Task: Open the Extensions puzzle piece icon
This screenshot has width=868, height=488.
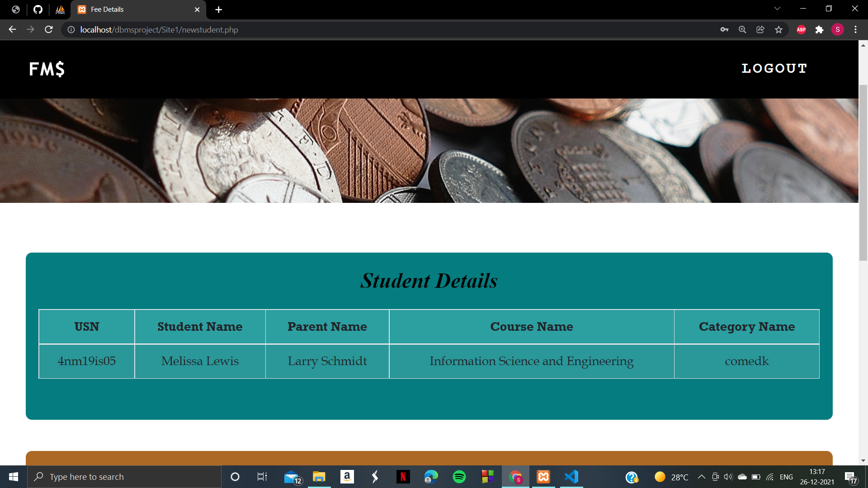Action: point(820,29)
